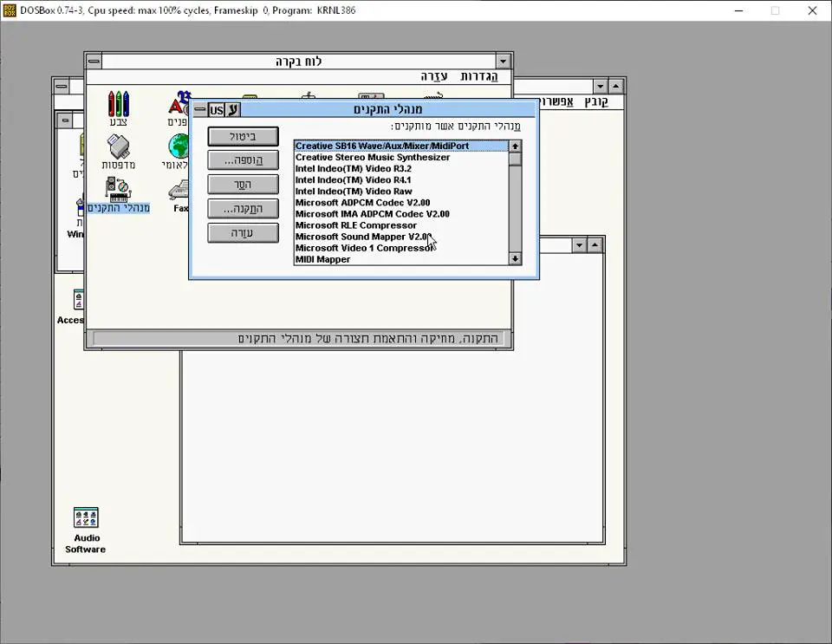Click the Fonts icon in Control Panel

(179, 106)
